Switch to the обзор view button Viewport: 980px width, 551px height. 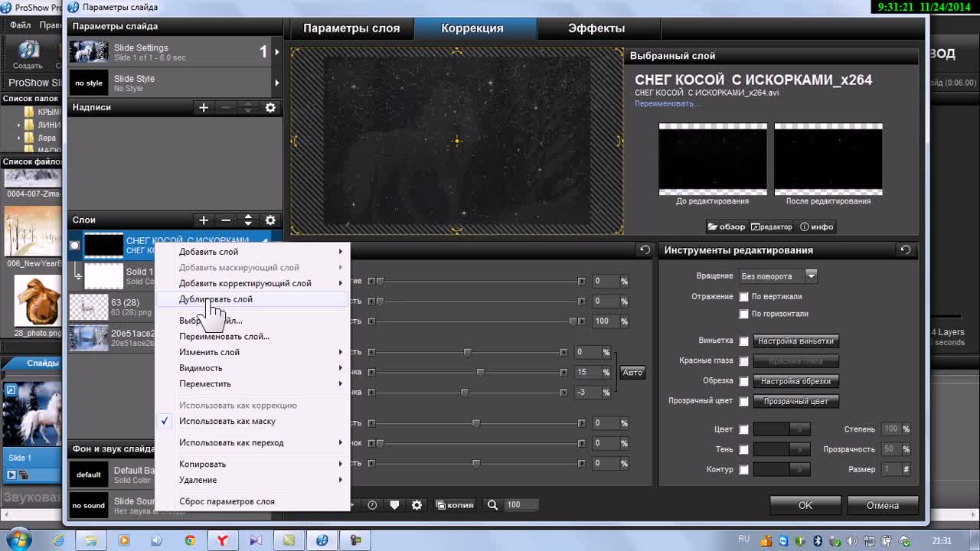[x=727, y=227]
